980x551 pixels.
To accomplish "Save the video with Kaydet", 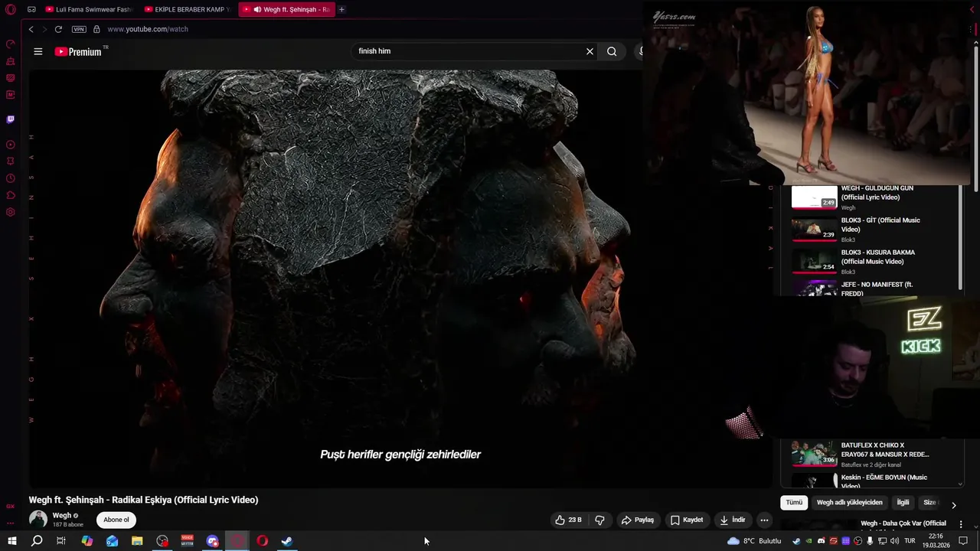I will click(686, 520).
